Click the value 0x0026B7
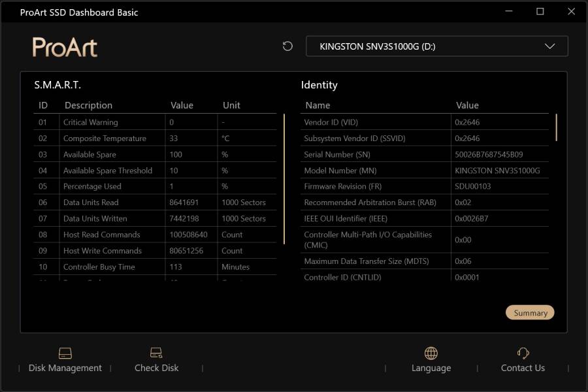 point(471,219)
